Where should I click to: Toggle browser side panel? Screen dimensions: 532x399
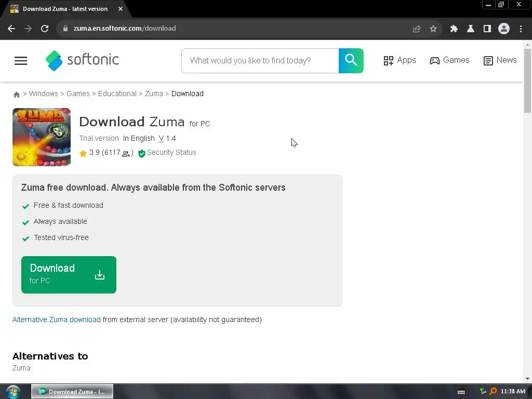487,29
